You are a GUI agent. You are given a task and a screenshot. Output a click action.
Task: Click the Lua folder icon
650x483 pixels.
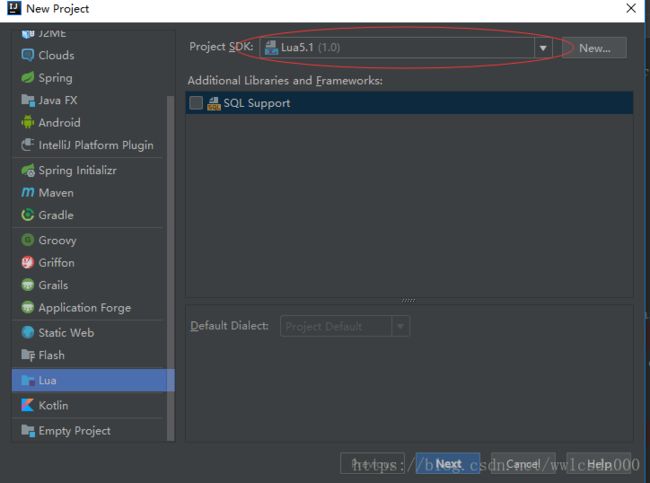pos(28,380)
